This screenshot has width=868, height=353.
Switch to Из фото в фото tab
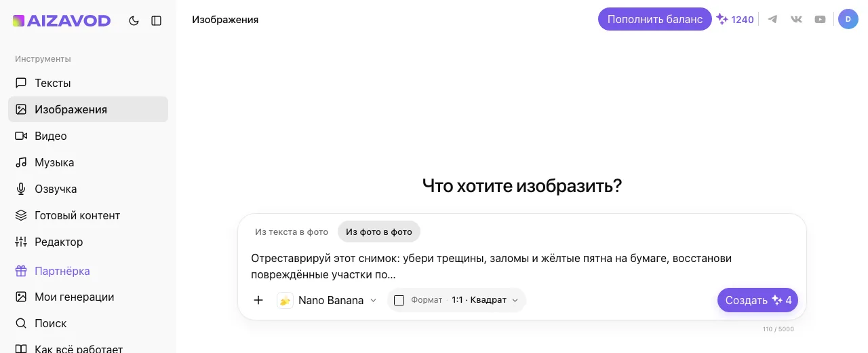[379, 231]
